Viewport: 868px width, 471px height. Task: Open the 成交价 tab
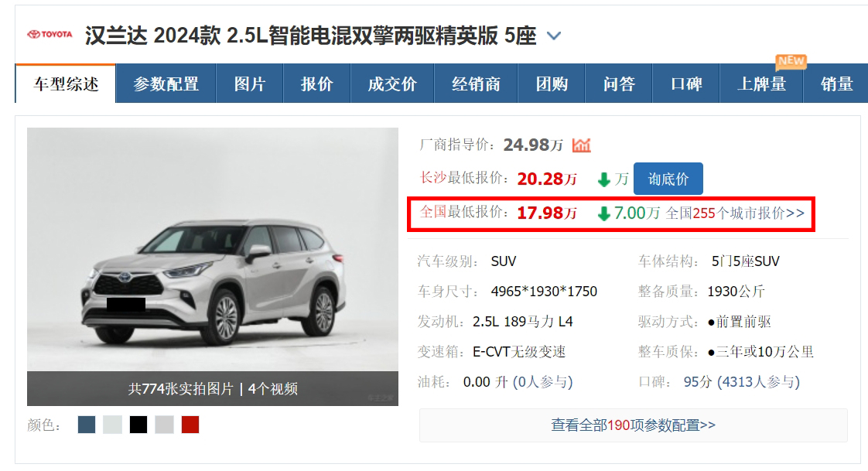pyautogui.click(x=392, y=84)
